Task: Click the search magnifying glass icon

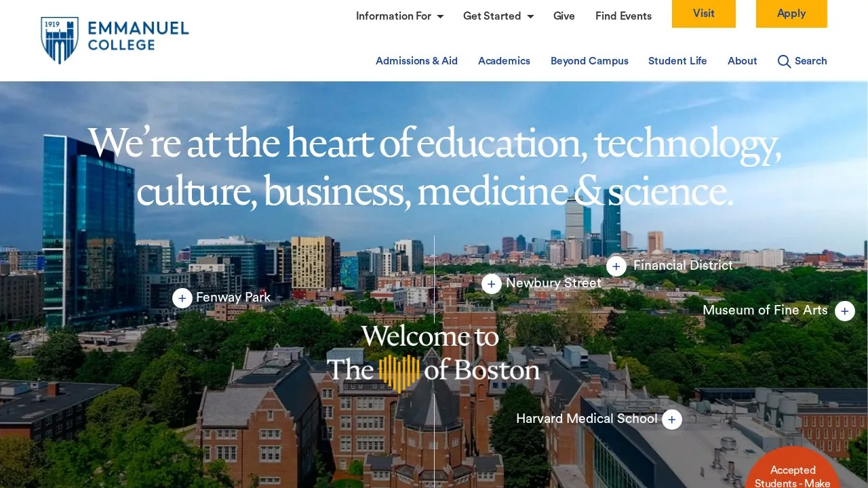Action: 784,62
